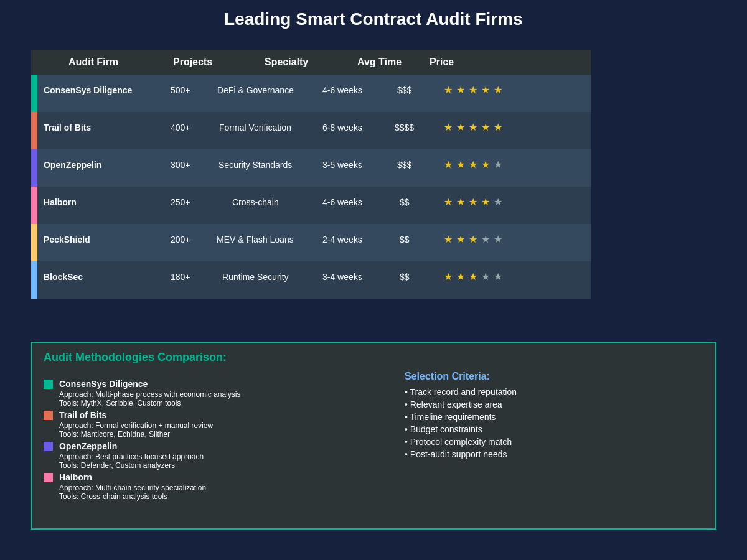Viewport: 747px width, 560px height.
Task: Click PeckShield firm name in table
Action: pos(67,240)
